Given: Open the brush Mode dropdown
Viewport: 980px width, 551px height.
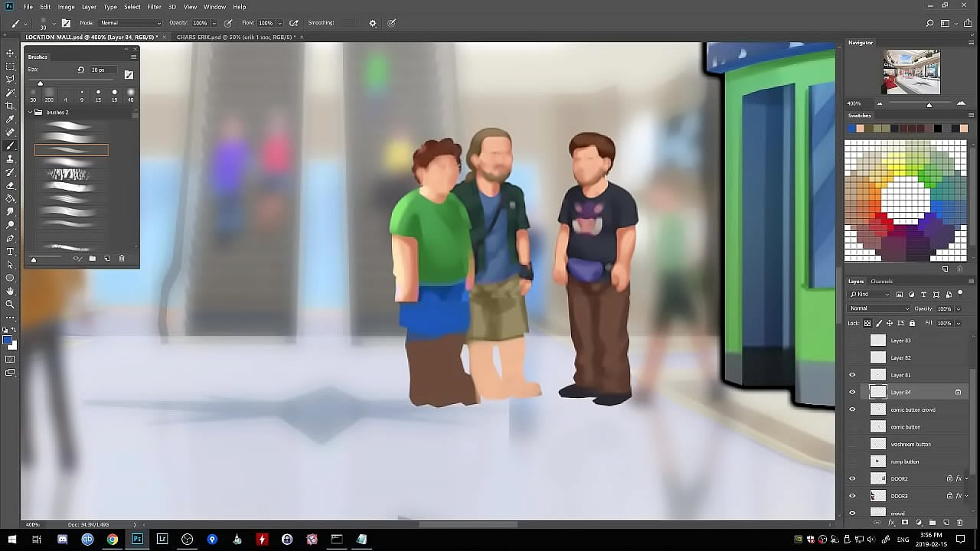Looking at the screenshot, I should pos(130,23).
